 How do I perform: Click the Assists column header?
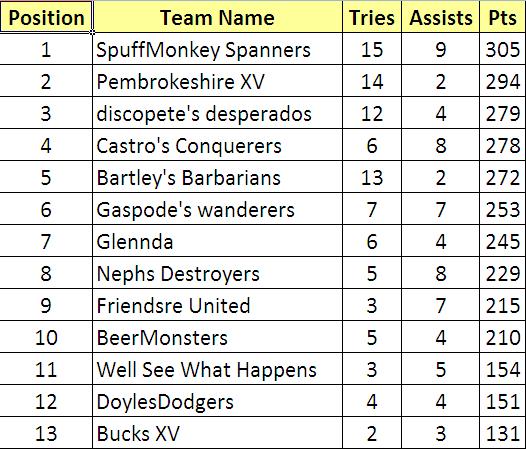pos(440,17)
